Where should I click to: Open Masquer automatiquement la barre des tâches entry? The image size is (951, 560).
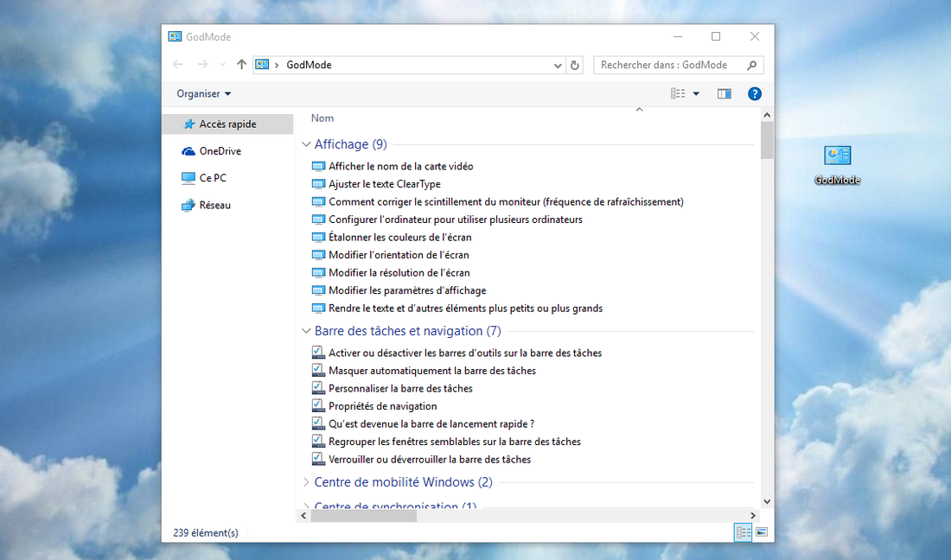coord(432,370)
